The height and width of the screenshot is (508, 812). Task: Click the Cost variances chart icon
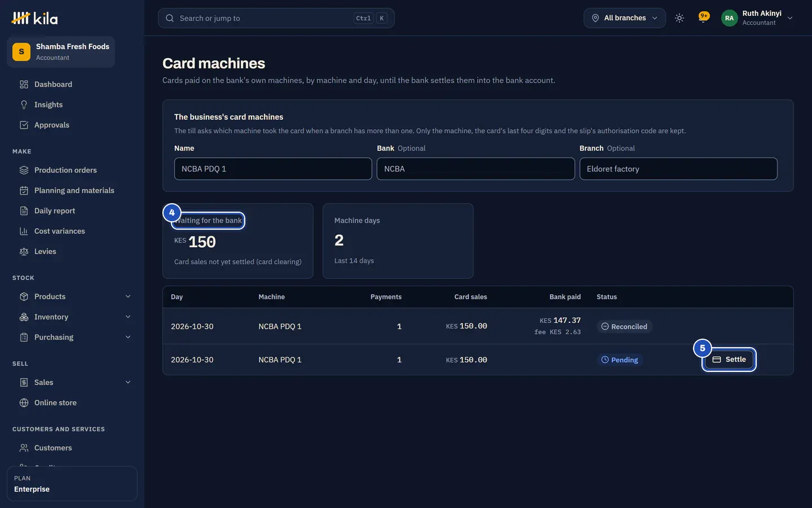coord(24,231)
